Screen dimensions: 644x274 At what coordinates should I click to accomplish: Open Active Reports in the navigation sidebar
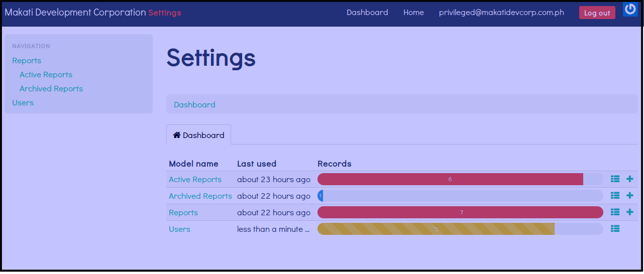[x=46, y=75]
